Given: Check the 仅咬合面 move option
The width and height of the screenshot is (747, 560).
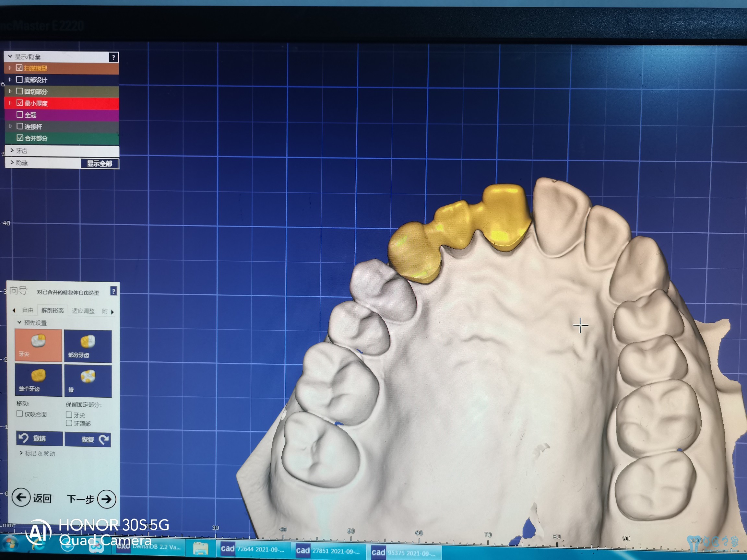Looking at the screenshot, I should pos(19,414).
